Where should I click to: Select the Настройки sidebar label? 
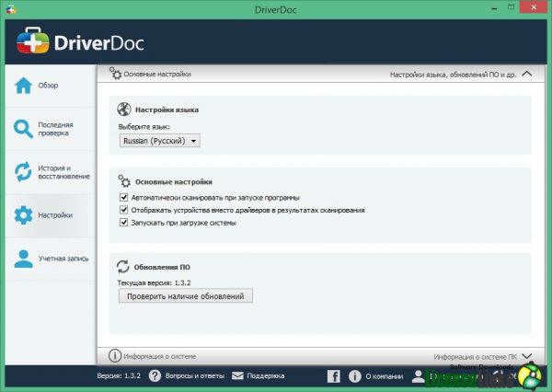point(55,215)
